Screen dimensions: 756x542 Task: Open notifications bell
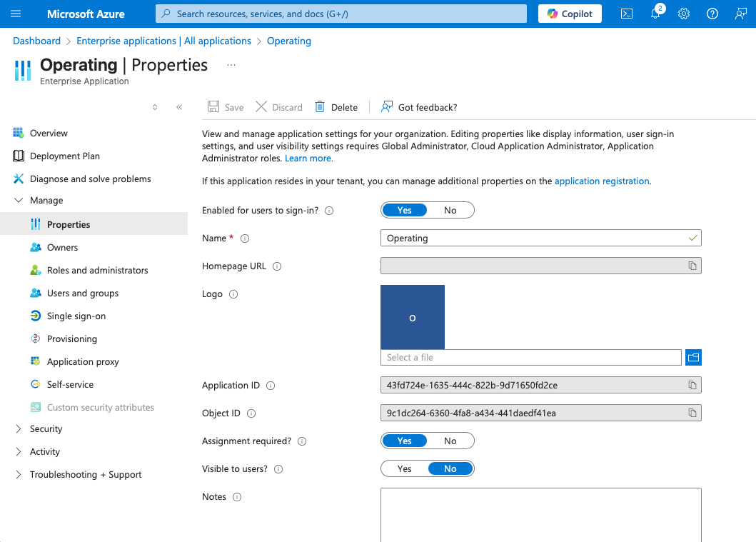pos(655,14)
